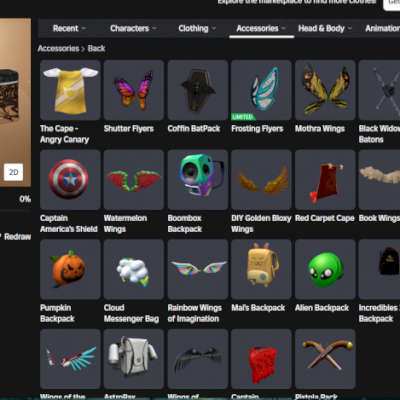Choose the Incredibles Backpack item
This screenshot has width=400, height=400.
point(379,269)
